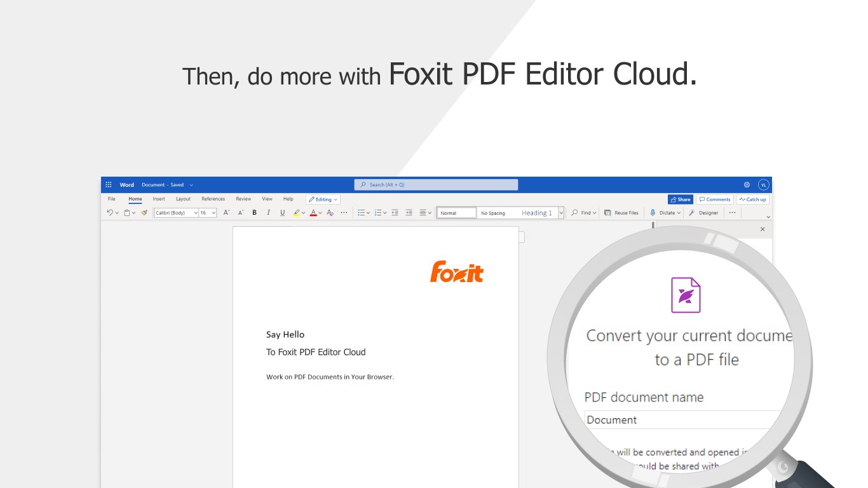Collapse ribbon with the chevron
Screen dimensions: 868x488
[x=768, y=217]
